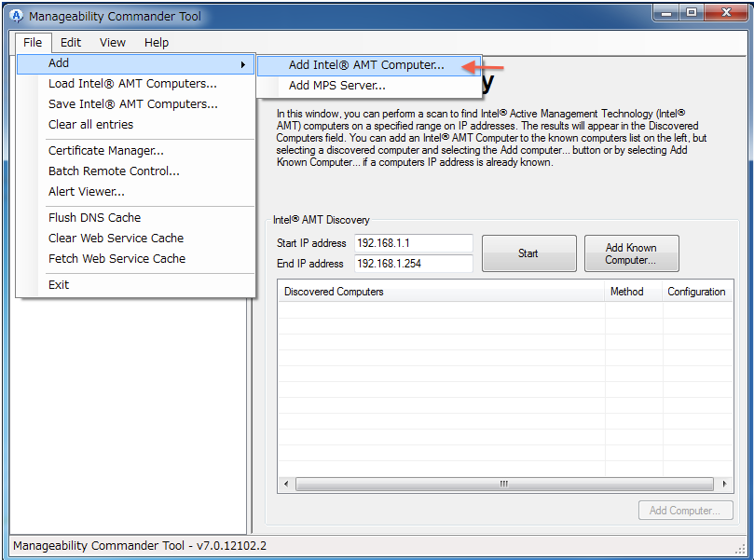
Task: Focus the End IP address field
Action: coord(414,264)
